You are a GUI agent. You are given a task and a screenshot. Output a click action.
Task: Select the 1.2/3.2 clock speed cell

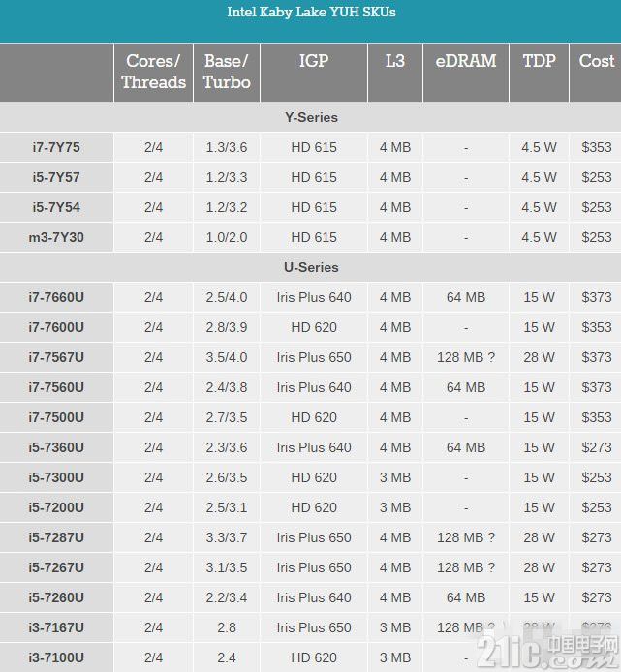click(227, 207)
